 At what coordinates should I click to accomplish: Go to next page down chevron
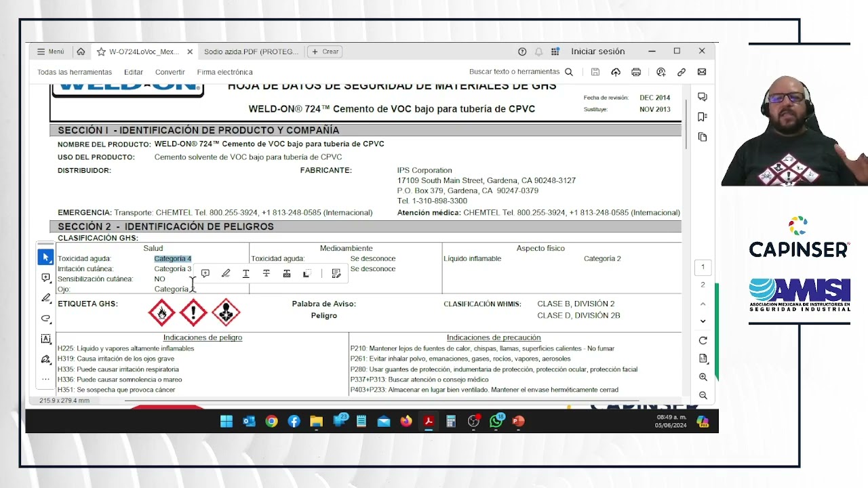[x=703, y=321]
